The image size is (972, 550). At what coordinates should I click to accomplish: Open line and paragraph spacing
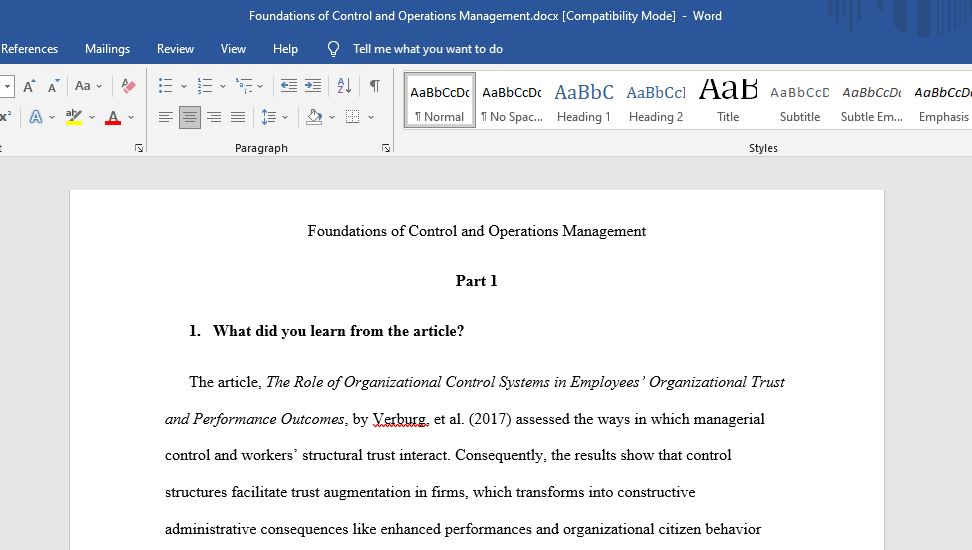click(x=268, y=117)
